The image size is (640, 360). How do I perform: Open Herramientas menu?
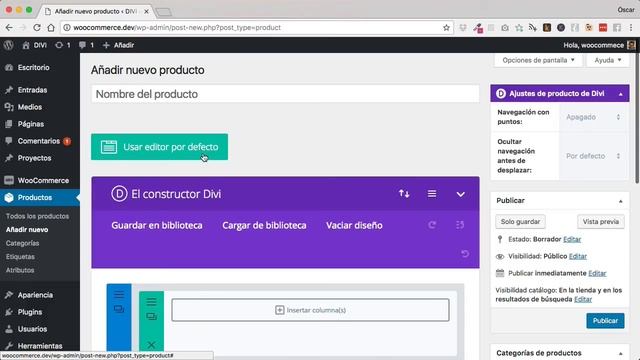tap(40, 346)
